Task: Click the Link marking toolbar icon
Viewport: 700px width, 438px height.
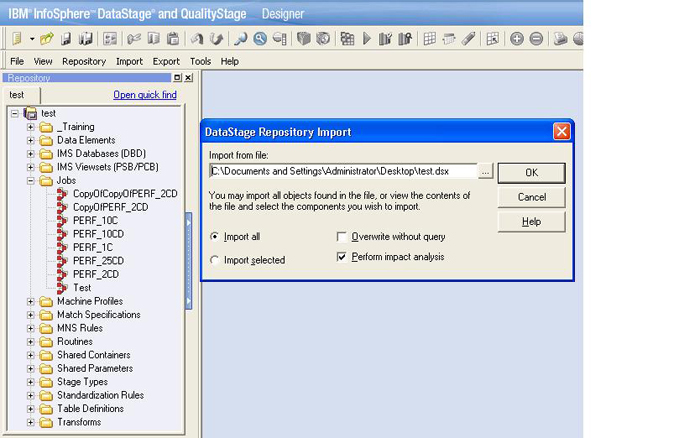Action: click(449, 39)
